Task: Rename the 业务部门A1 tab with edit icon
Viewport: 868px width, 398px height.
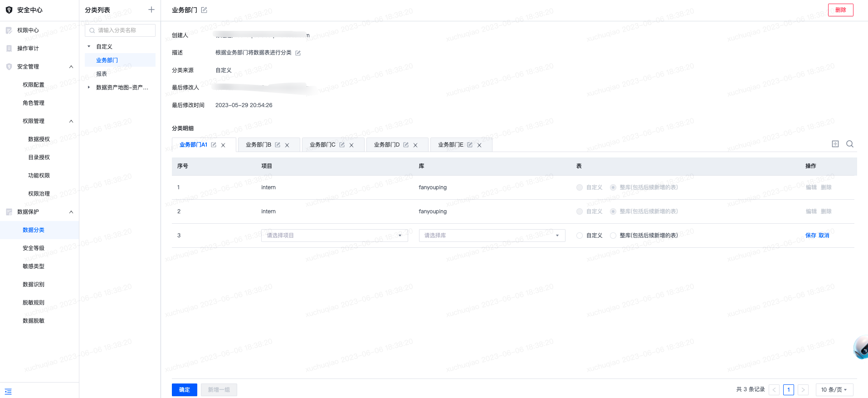Action: 214,145
